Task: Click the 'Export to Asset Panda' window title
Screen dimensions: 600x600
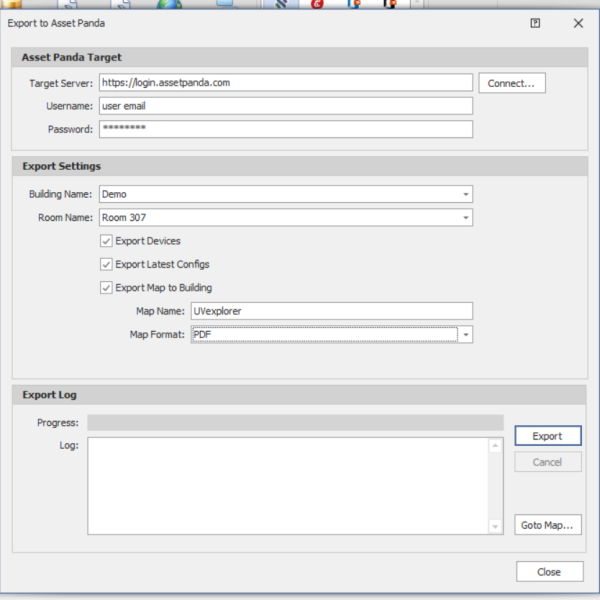Action: tap(56, 23)
